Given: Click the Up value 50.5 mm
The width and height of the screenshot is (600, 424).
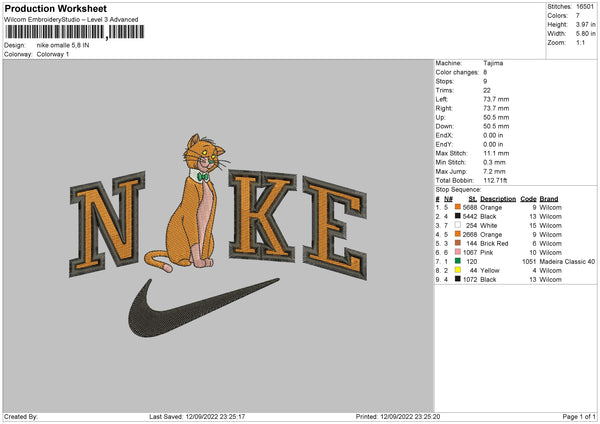Looking at the screenshot, I should [496, 117].
